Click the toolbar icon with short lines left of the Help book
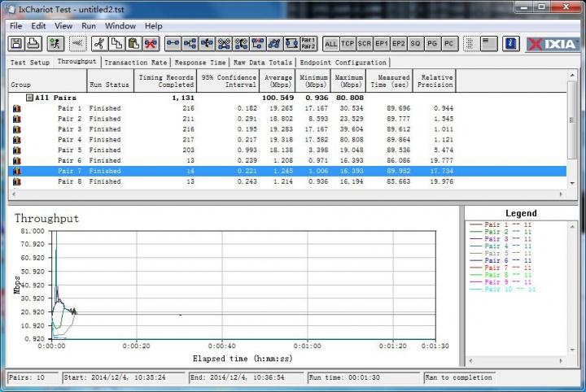 tap(488, 44)
